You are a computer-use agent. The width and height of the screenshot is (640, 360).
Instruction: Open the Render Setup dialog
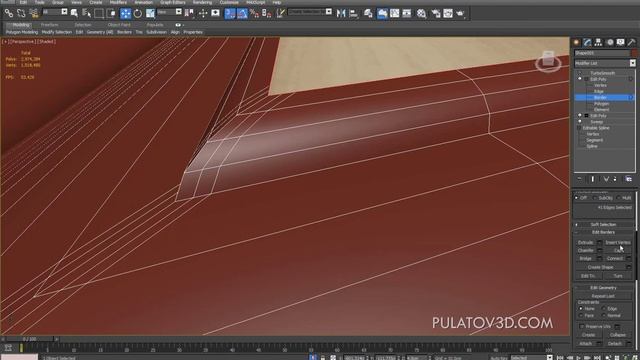pos(436,13)
